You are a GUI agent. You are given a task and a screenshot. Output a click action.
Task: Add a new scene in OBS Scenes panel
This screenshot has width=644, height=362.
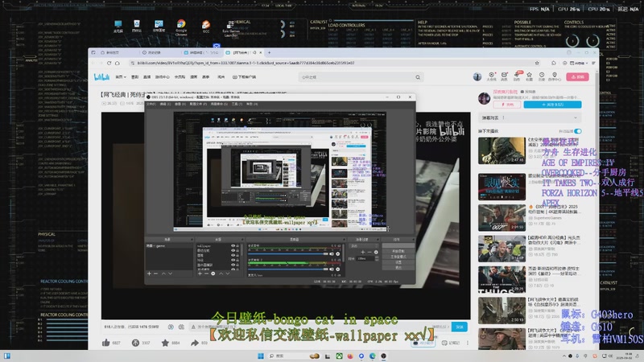[149, 274]
